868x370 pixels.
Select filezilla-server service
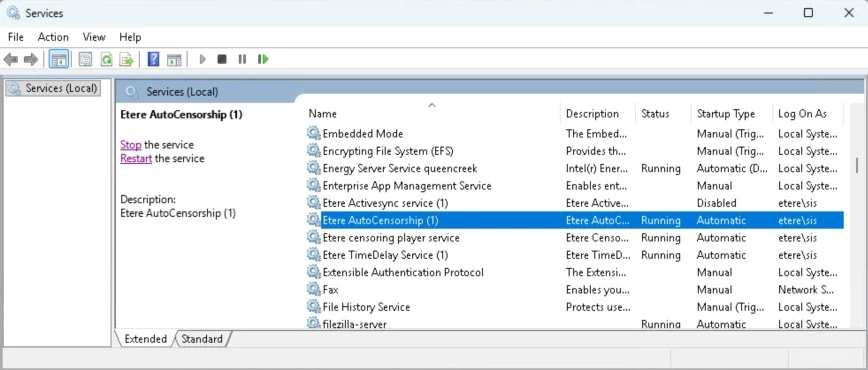tap(354, 324)
